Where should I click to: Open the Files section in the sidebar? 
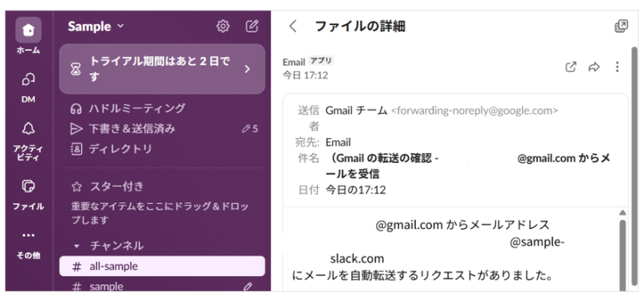coord(28,194)
